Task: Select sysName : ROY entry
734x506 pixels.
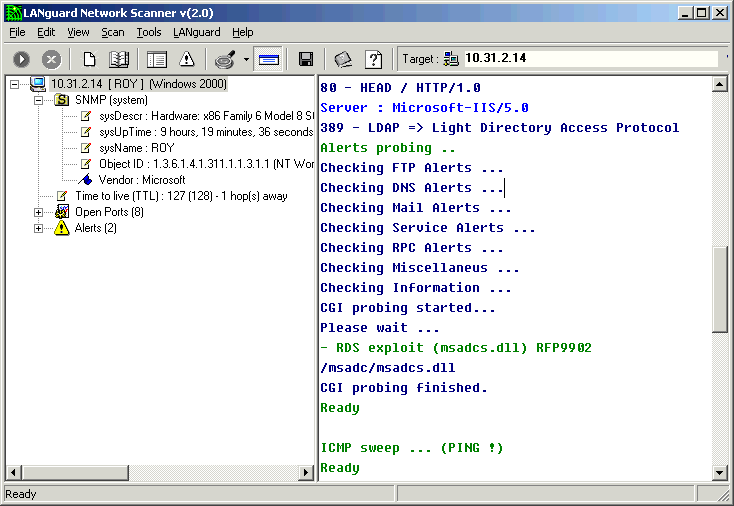Action: tap(136, 148)
